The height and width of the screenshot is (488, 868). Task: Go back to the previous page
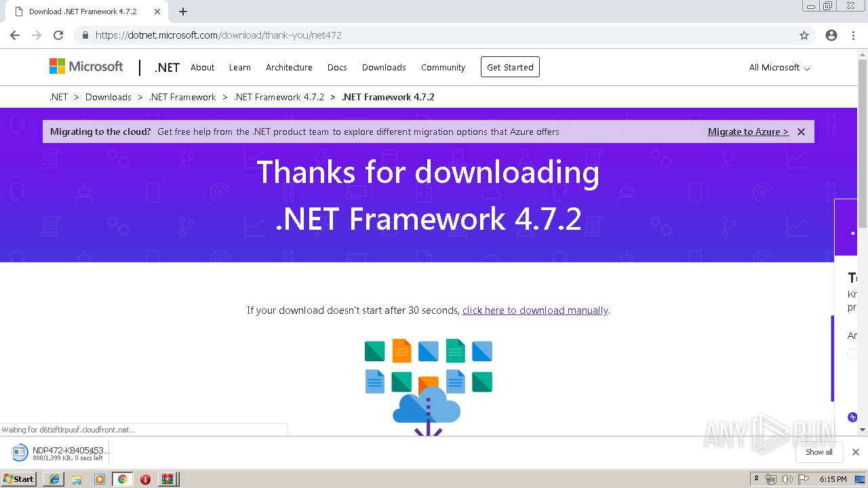click(x=15, y=35)
